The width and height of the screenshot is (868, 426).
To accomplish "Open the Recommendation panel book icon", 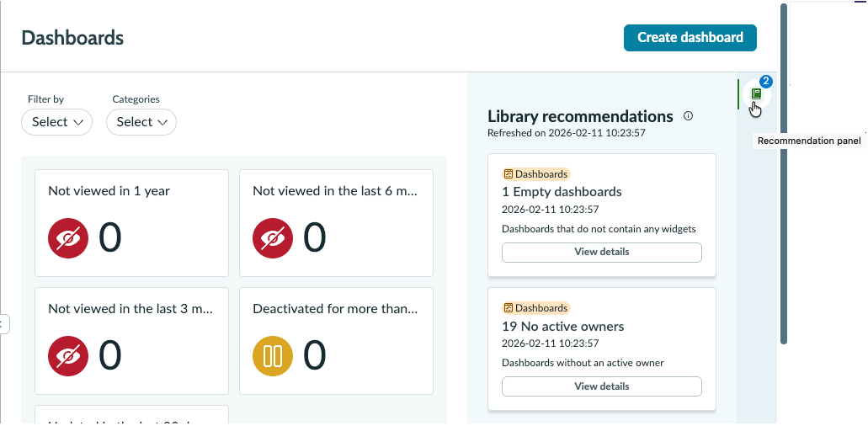I will 756,94.
